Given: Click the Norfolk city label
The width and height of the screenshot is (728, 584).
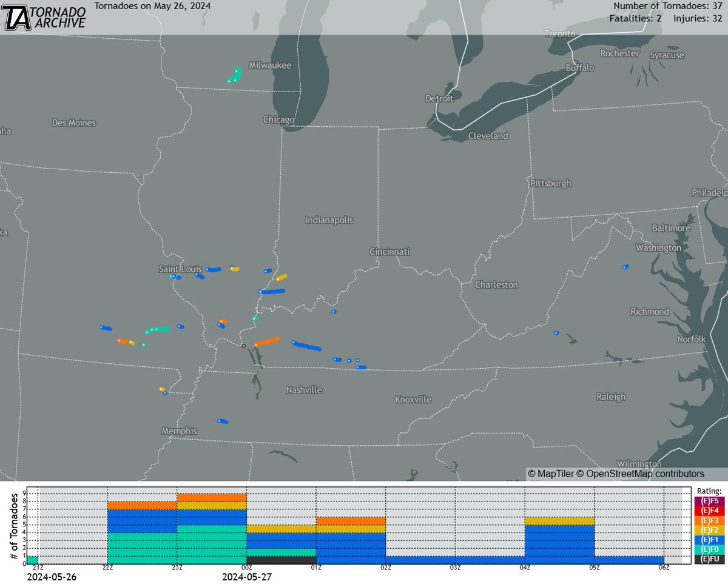Looking at the screenshot, I should (x=691, y=340).
